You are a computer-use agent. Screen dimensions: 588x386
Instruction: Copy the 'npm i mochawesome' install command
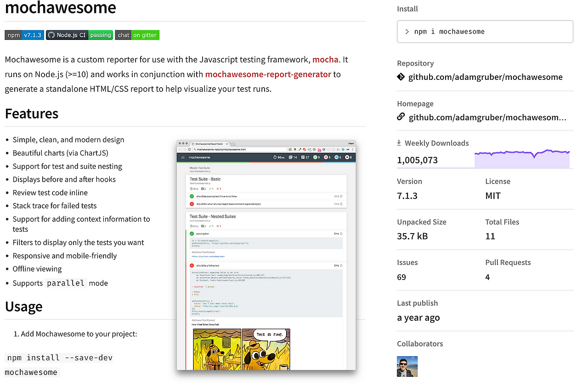coord(485,32)
